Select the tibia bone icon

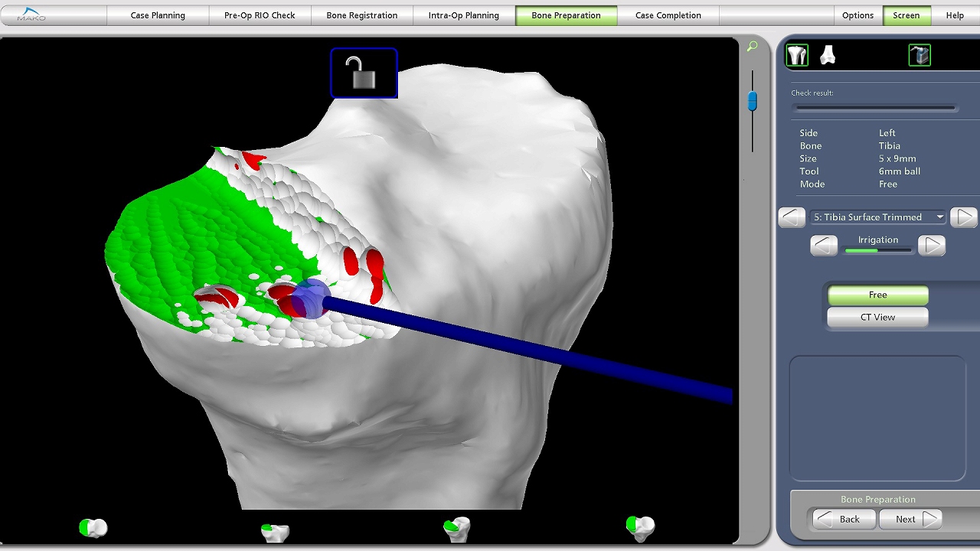(797, 55)
